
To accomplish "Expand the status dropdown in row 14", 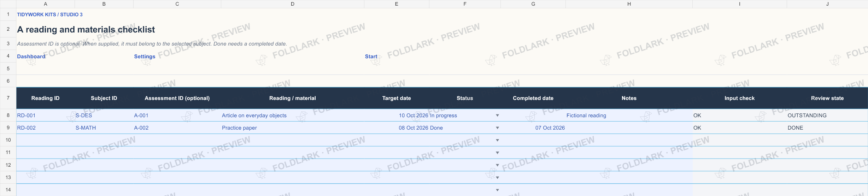I will 497,190.
